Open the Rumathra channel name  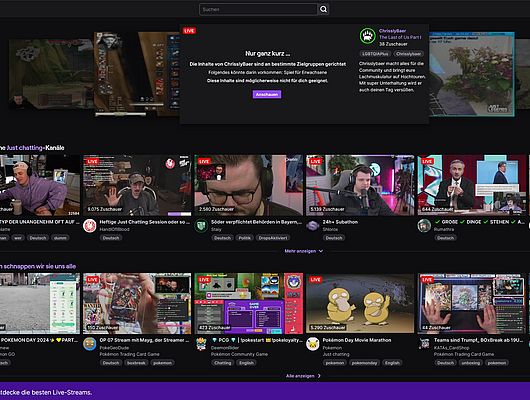pos(444,229)
